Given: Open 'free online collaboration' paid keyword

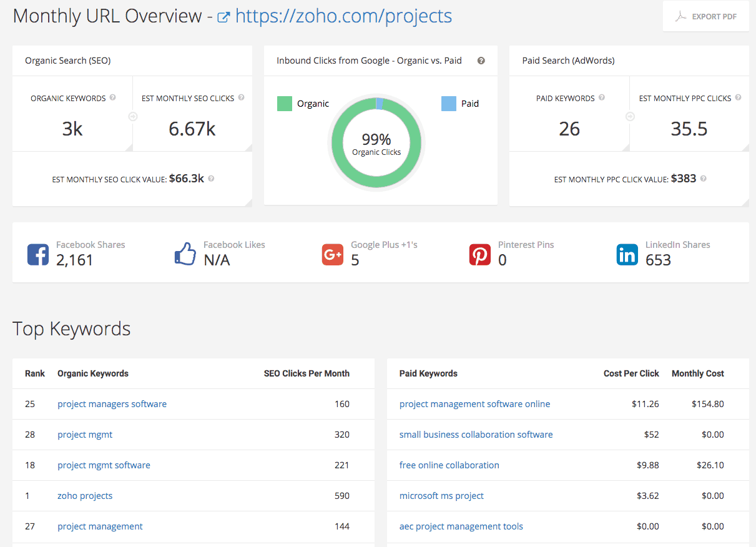Looking at the screenshot, I should (449, 465).
